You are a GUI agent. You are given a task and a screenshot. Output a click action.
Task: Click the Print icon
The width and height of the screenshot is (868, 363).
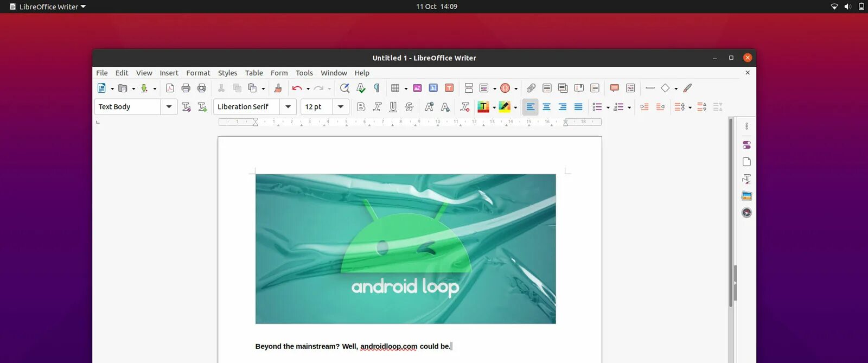coord(186,88)
